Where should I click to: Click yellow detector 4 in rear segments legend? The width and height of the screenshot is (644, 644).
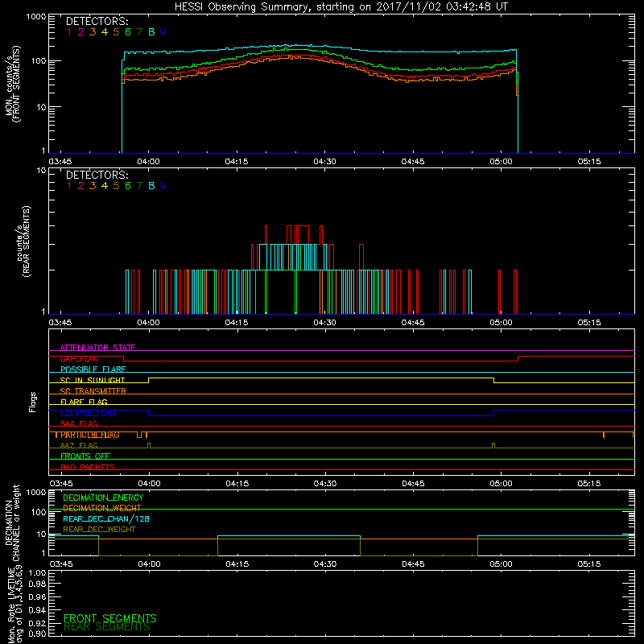point(105,186)
